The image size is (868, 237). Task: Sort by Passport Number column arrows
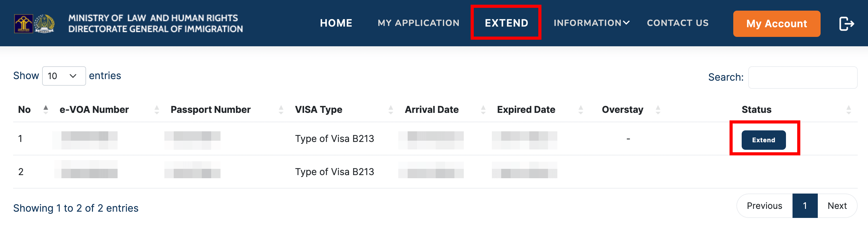coord(281,109)
